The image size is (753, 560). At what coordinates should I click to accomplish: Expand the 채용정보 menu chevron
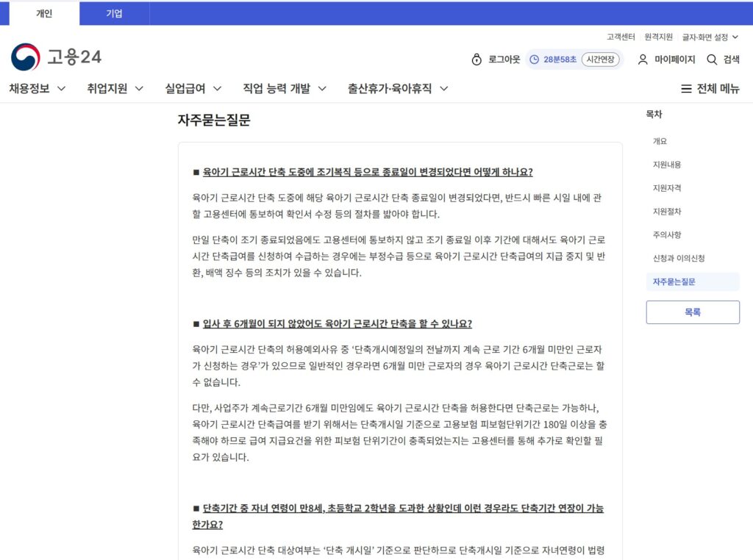click(x=60, y=87)
